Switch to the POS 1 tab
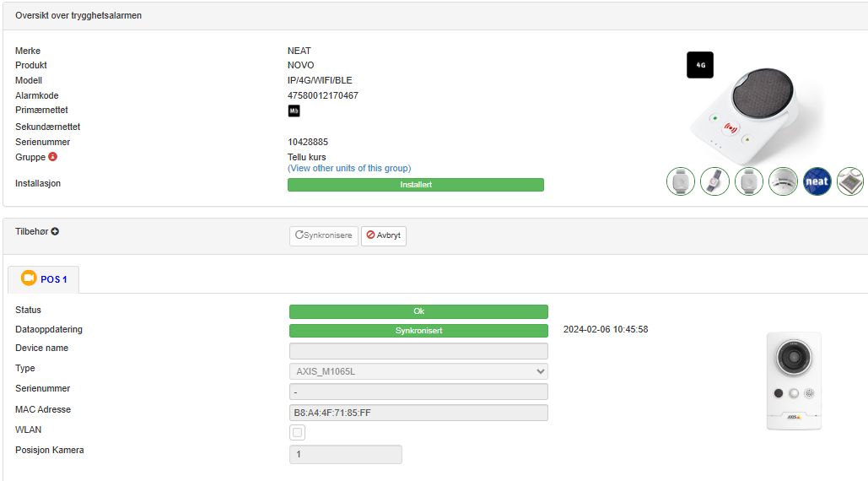868x481 pixels. coord(52,279)
